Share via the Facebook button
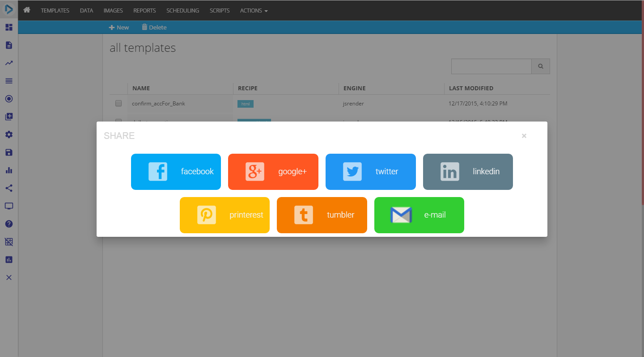 (176, 172)
